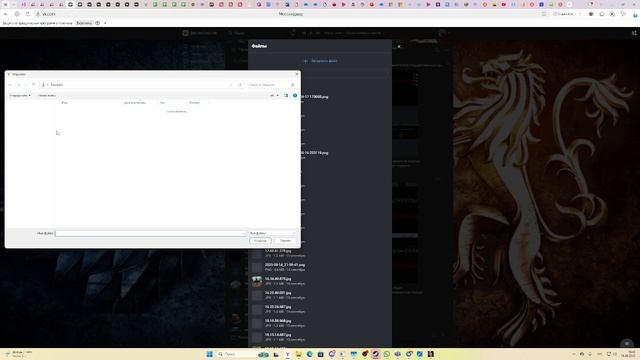The height and width of the screenshot is (360, 640).
Task: Open the Windows Start menu
Action: coord(210,354)
